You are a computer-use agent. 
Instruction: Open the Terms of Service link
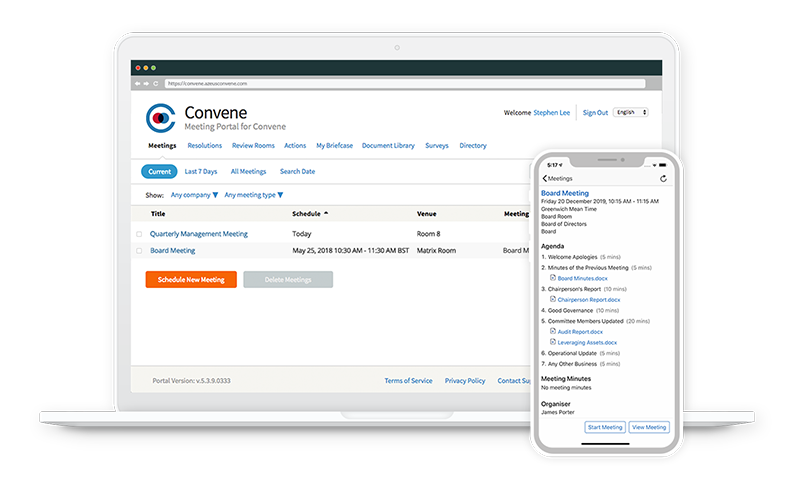click(x=408, y=381)
